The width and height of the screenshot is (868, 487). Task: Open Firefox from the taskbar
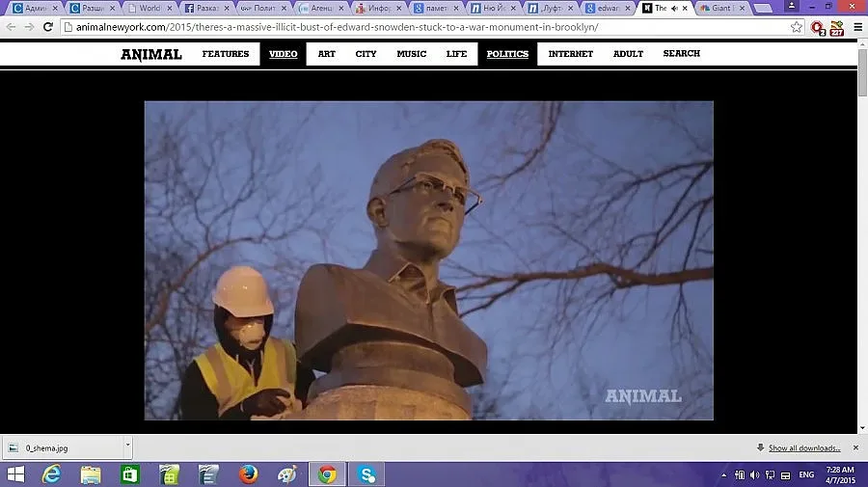[x=249, y=474]
